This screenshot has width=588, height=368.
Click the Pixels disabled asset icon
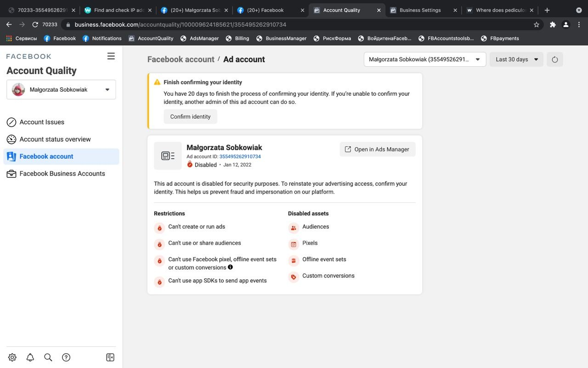(294, 244)
